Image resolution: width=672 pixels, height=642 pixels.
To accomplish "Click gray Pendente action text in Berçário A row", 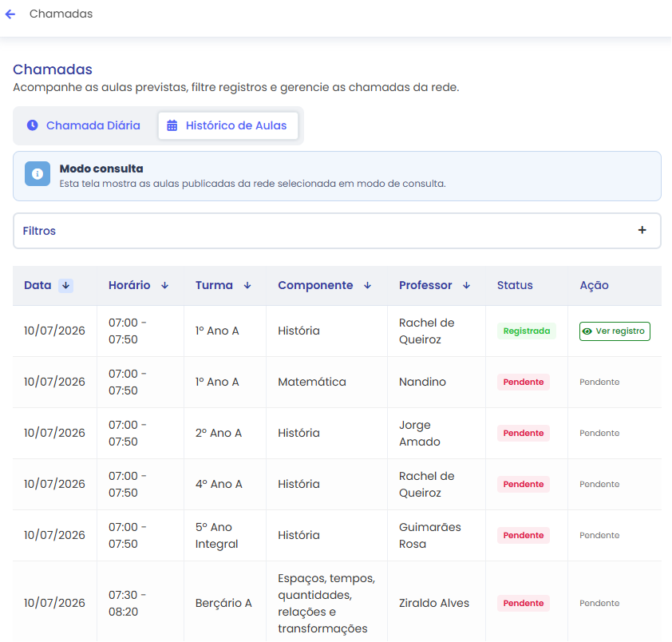I will pyautogui.click(x=599, y=603).
